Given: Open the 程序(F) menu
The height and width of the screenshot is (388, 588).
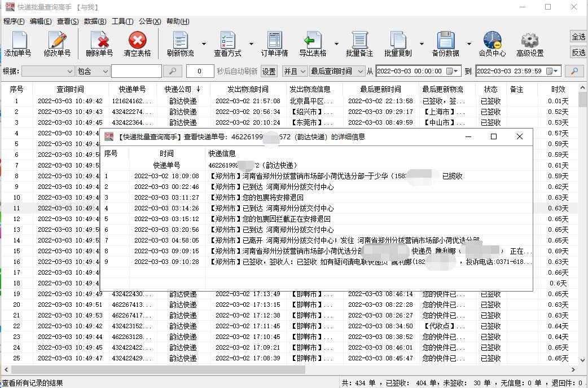Looking at the screenshot, I should tap(14, 21).
